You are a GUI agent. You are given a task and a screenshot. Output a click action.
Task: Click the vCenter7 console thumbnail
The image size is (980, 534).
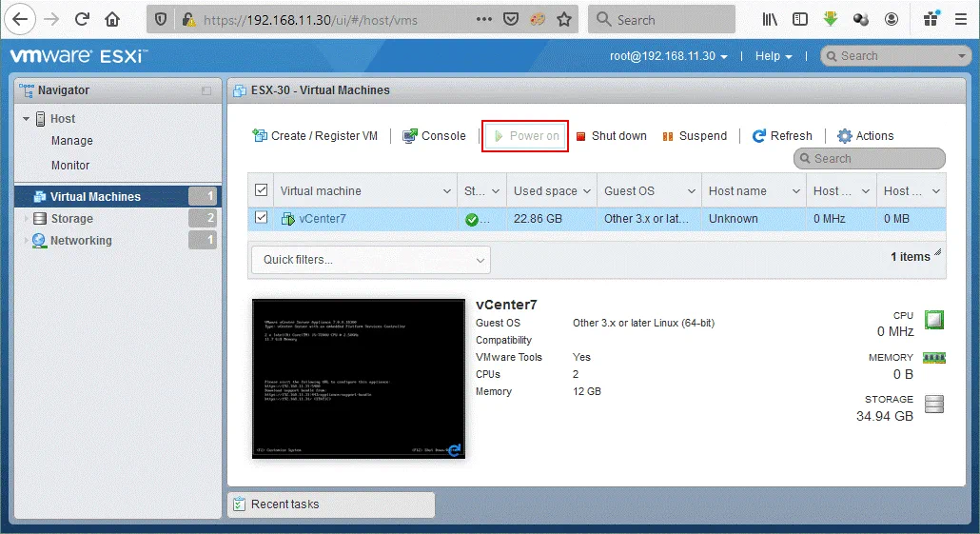358,379
